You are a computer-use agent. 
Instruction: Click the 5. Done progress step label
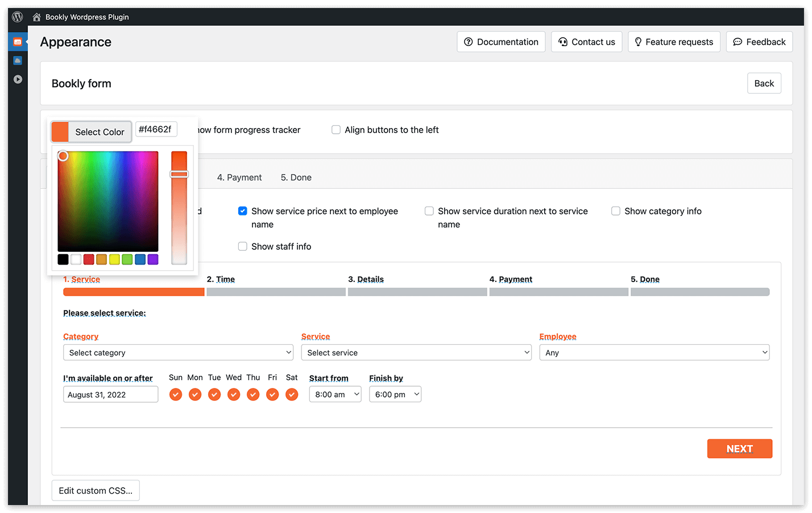[645, 279]
